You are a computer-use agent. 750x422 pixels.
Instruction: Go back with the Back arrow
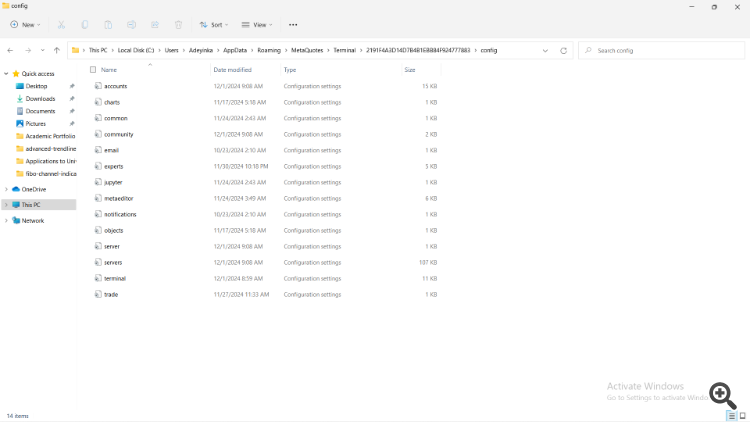coord(11,50)
